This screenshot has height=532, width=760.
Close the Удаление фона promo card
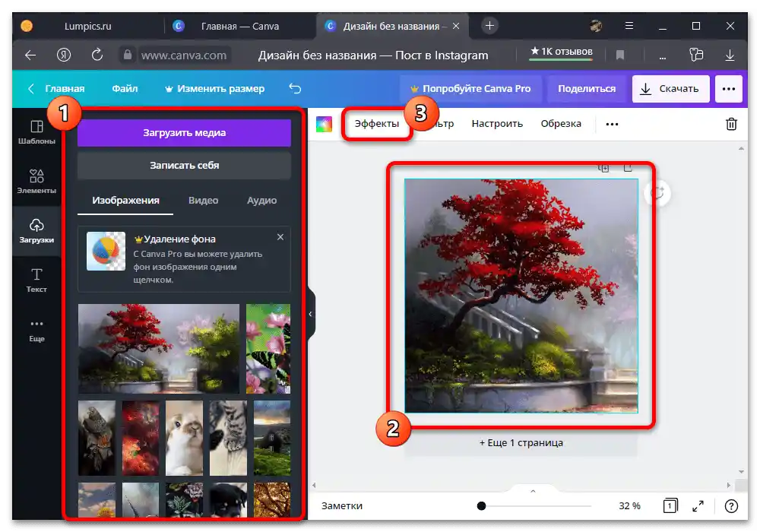pyautogui.click(x=280, y=237)
